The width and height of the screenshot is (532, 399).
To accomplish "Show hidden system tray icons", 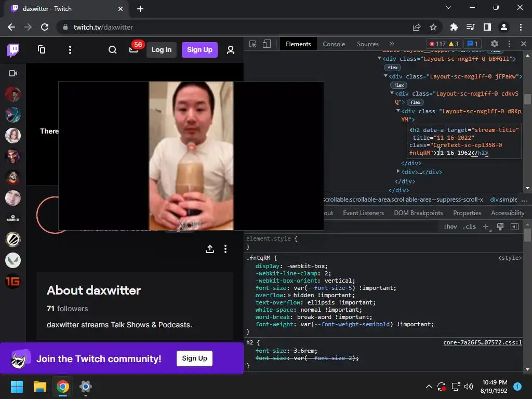I will (429, 387).
